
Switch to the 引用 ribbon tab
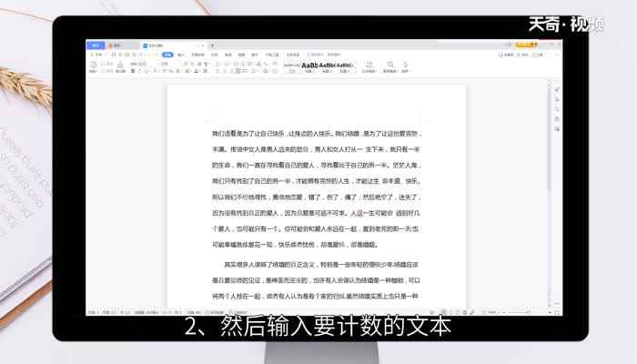tap(215, 55)
